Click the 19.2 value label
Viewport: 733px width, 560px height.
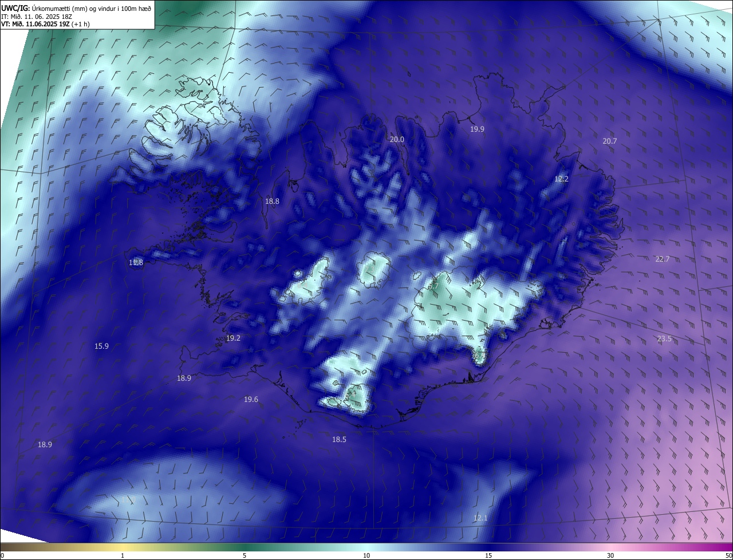(233, 338)
